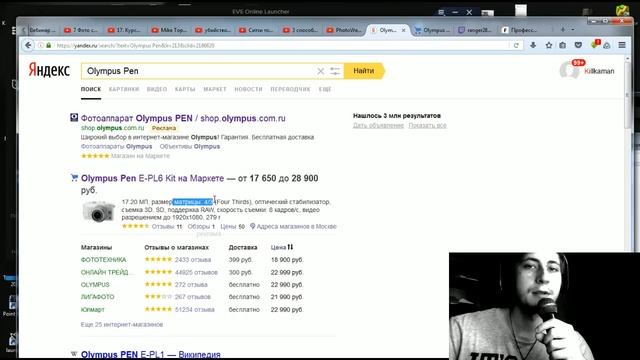Viewport: 640px width, 360px height.
Task: Open the downloads arrow icon
Action: click(533, 45)
